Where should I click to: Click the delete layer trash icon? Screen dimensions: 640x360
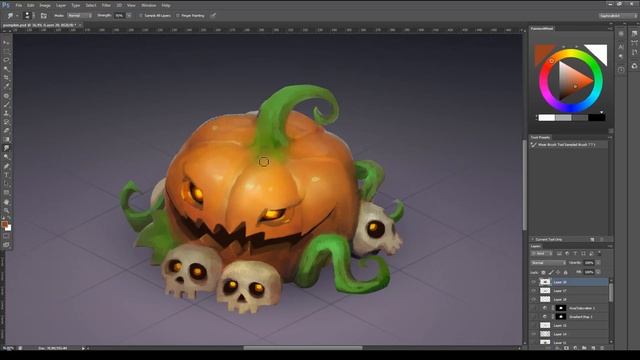point(602,348)
